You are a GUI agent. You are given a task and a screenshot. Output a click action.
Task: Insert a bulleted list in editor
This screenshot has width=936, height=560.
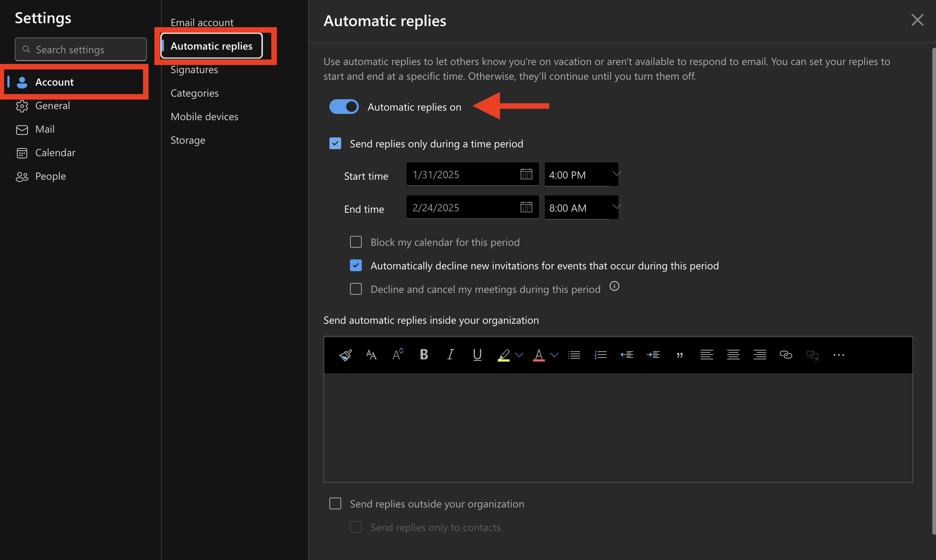(x=574, y=355)
